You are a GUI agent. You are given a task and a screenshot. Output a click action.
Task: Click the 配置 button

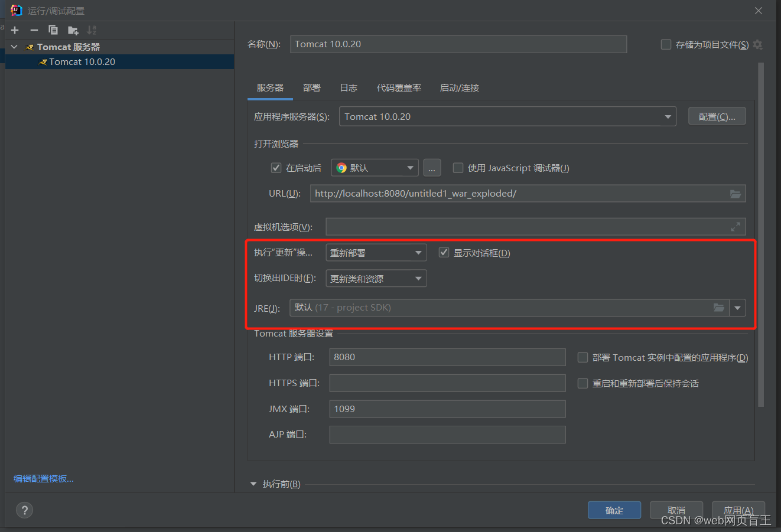pos(717,116)
